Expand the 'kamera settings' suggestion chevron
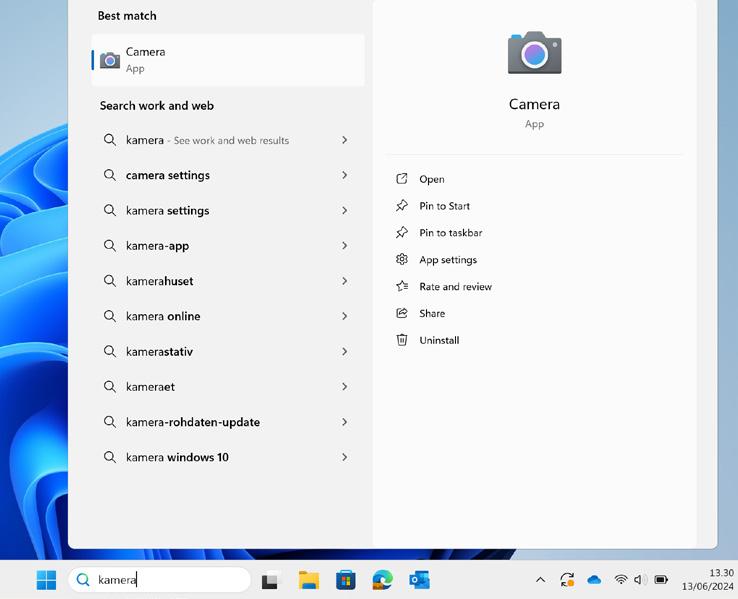Viewport: 738px width, 599px height. pos(345,210)
